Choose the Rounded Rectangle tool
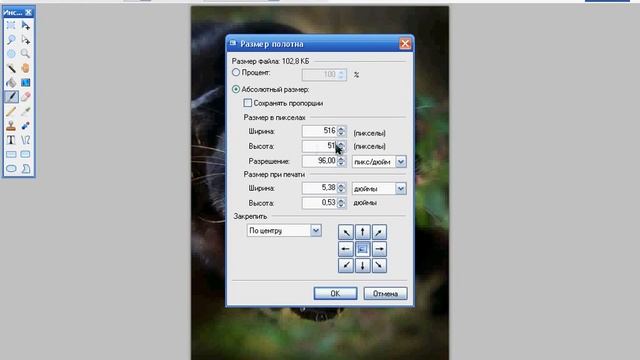 tap(25, 154)
